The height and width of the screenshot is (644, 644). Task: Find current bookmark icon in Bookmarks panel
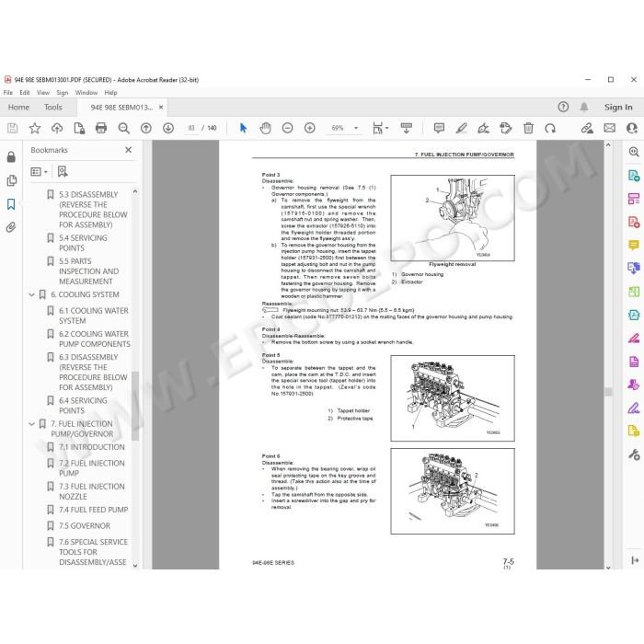pos(63,171)
